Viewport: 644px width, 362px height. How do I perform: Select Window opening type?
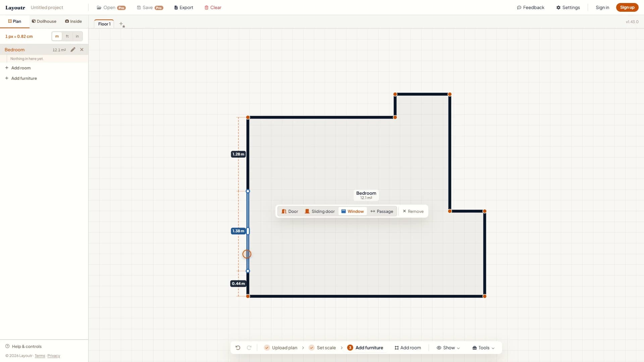point(353,212)
